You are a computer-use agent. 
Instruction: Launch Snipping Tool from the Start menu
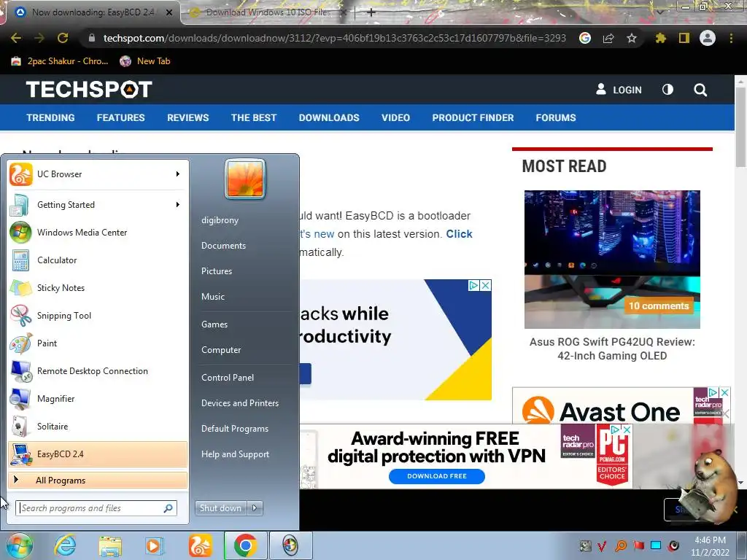97,315
